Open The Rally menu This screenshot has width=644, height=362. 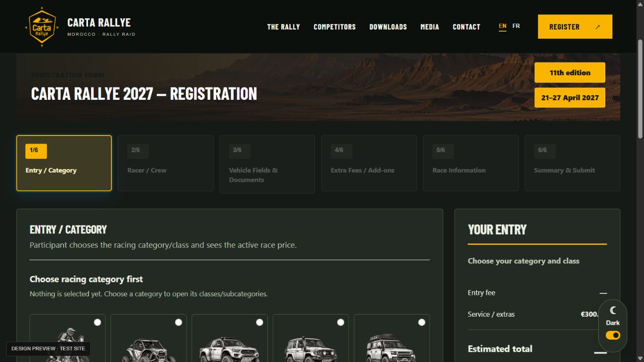[284, 26]
